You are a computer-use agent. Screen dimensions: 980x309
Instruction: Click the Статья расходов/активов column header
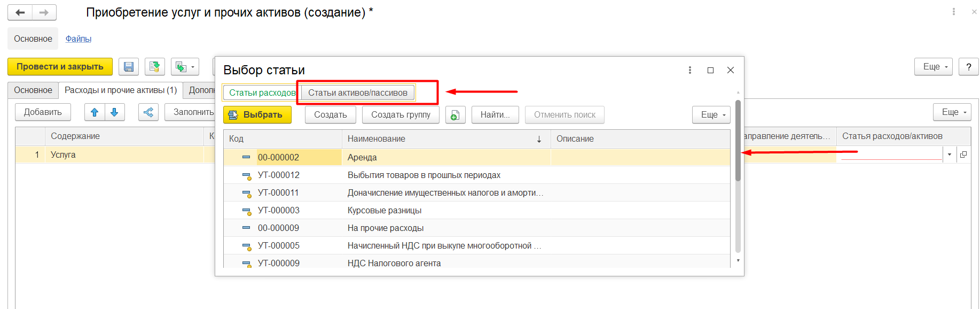tap(904, 136)
